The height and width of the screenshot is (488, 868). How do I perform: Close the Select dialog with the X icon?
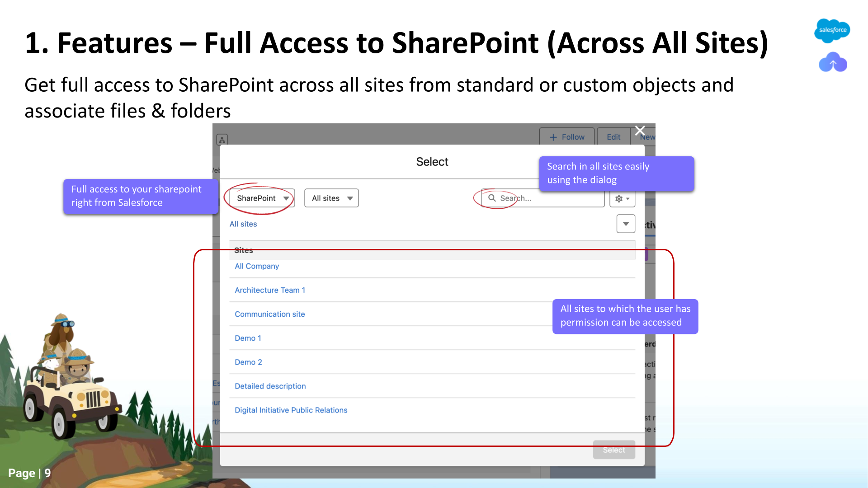pos(640,131)
